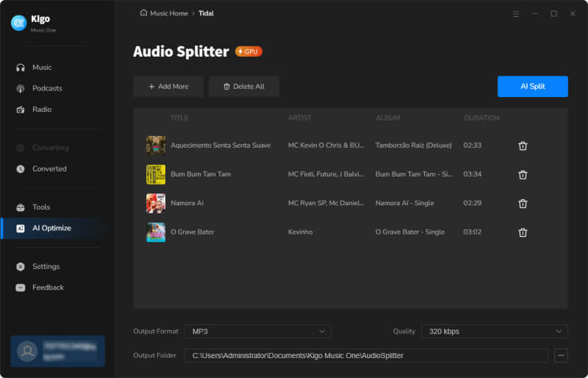The width and height of the screenshot is (588, 378).
Task: Click the ALBUM column header
Action: (x=388, y=118)
